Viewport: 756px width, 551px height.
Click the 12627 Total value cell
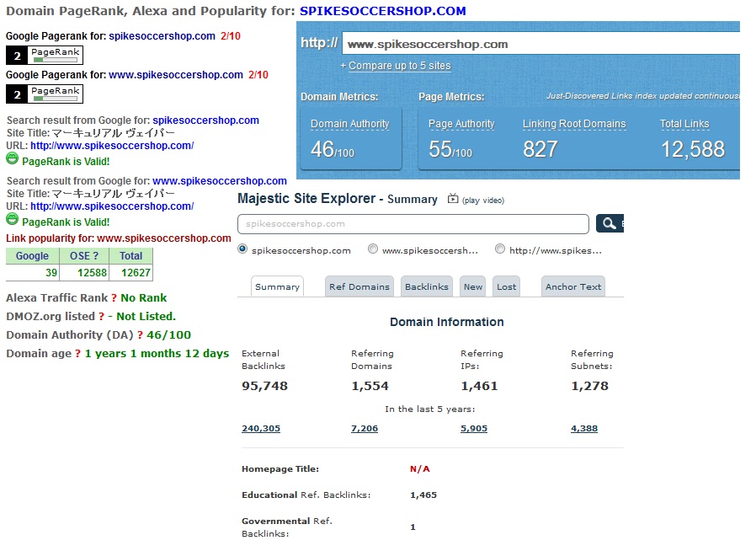coord(130,273)
